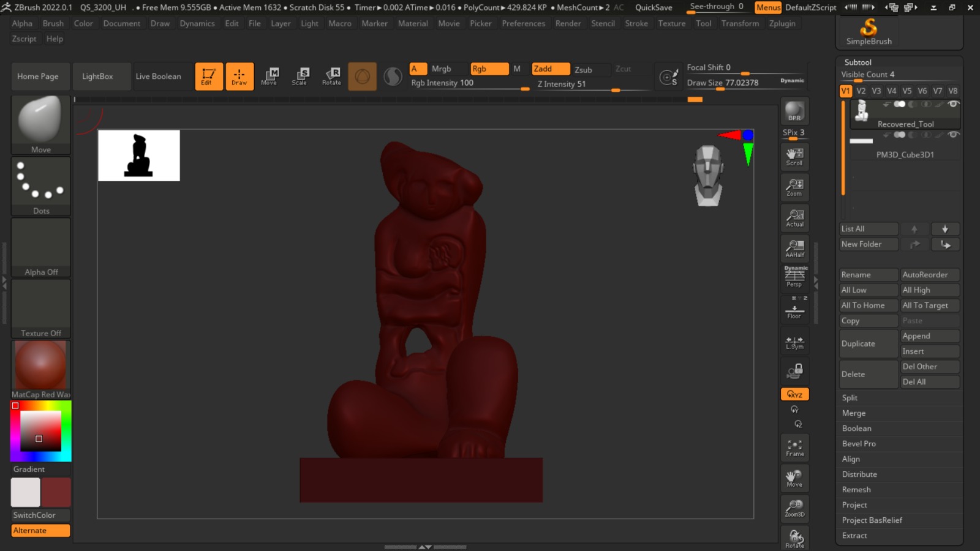
Task: Click the SimpleBrush tool icon
Action: point(869,32)
